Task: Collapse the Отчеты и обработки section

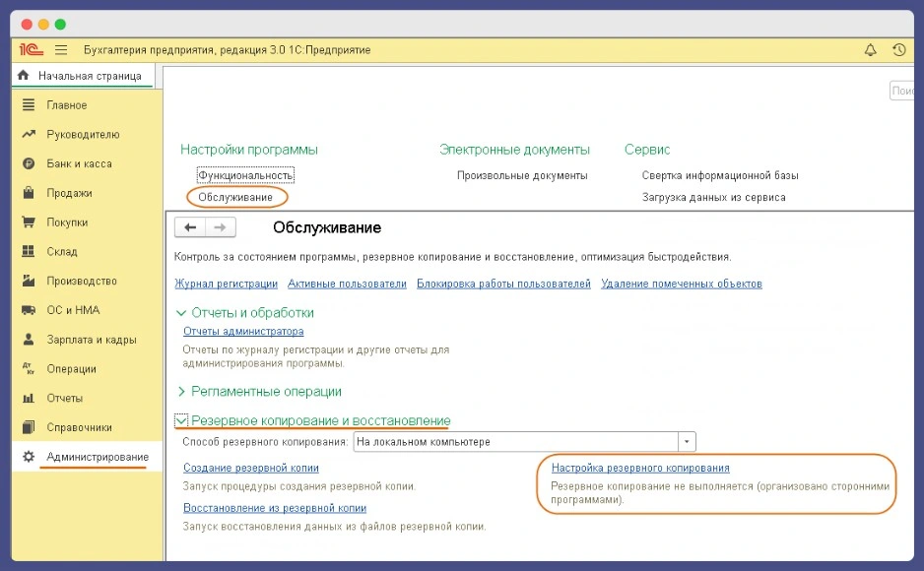Action: (x=181, y=313)
